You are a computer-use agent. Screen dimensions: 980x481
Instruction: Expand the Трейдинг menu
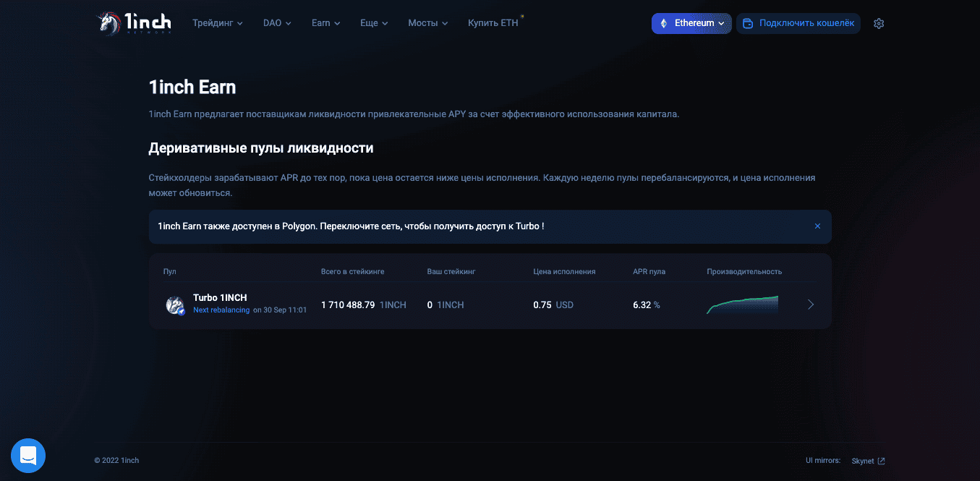click(217, 23)
